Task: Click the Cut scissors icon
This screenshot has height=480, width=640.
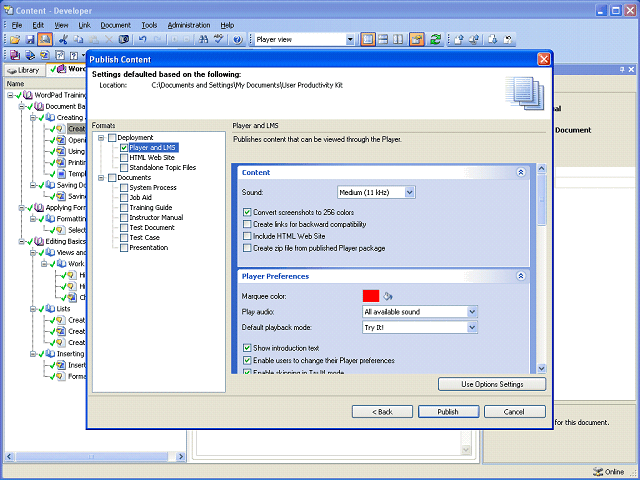Action: [x=63, y=40]
